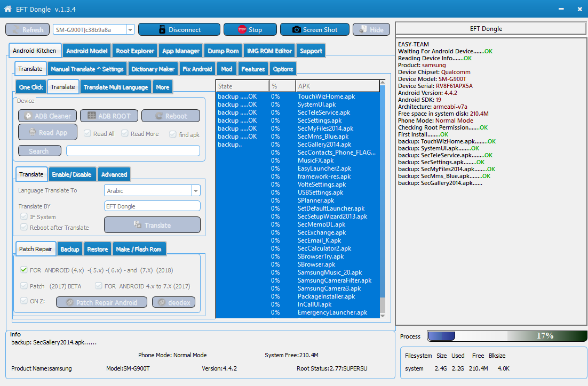The image size is (588, 386).
Task: Toggle the find apk checkbox
Action: 173,134
